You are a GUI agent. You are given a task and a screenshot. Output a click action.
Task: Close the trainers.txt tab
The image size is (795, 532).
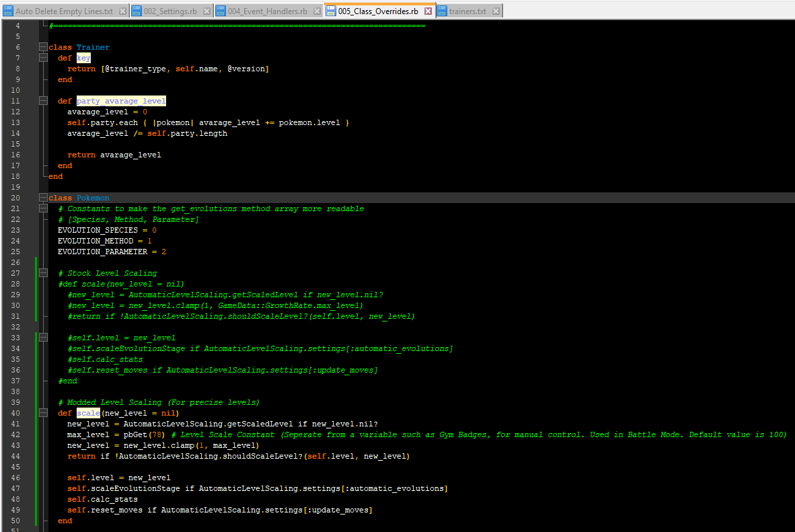pos(495,11)
